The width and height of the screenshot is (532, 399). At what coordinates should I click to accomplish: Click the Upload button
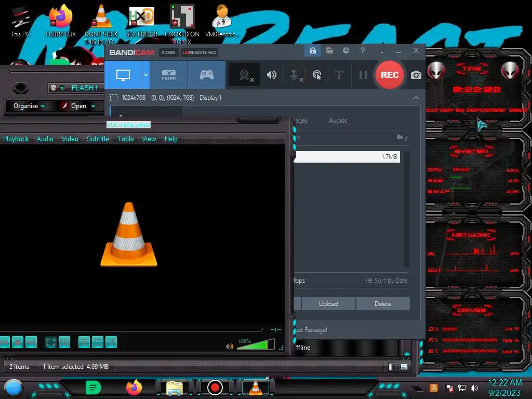(x=328, y=303)
